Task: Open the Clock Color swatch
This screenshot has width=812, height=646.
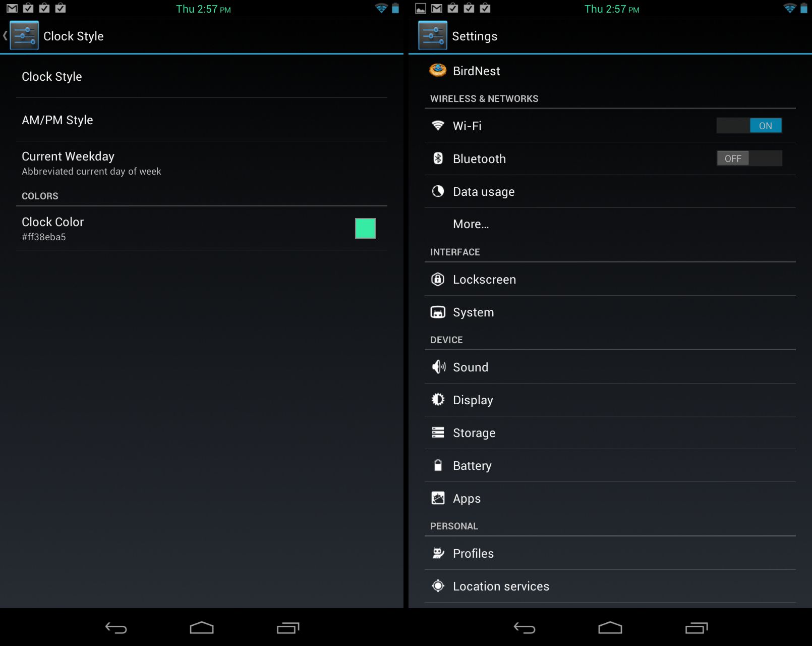Action: 365,228
